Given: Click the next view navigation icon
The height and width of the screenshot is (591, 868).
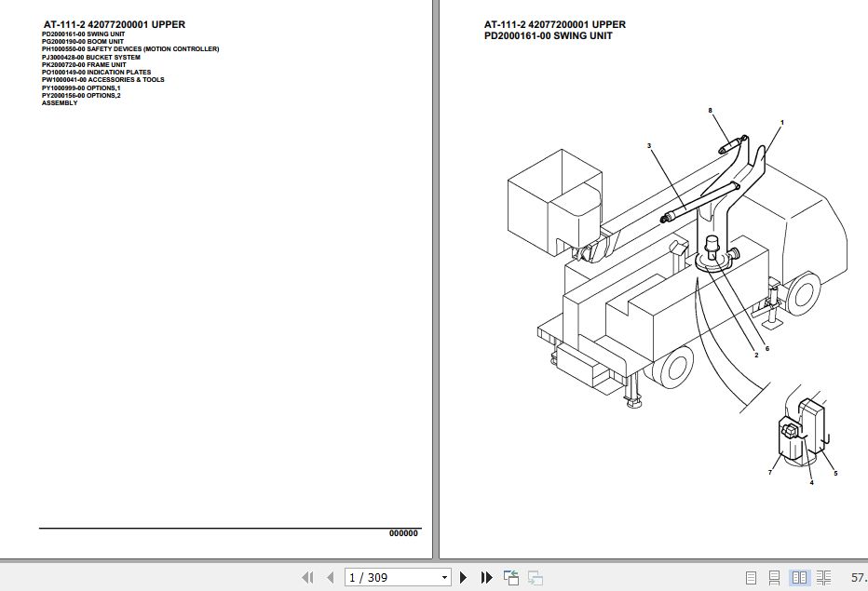Looking at the screenshot, I should pos(534,577).
